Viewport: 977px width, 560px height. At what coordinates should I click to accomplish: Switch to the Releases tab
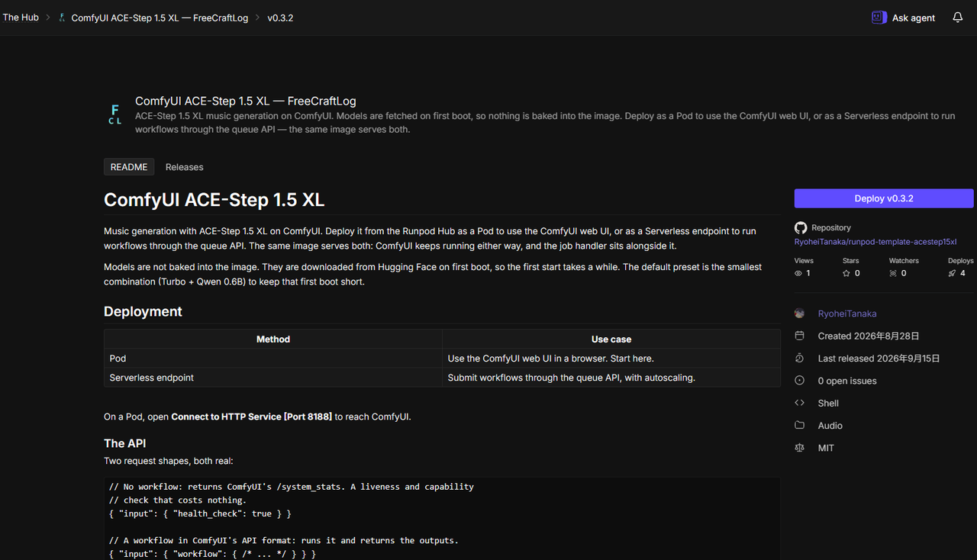(x=185, y=167)
